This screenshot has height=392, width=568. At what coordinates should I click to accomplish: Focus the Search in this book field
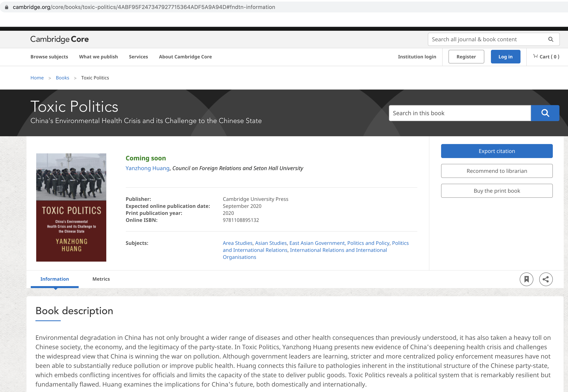point(460,113)
